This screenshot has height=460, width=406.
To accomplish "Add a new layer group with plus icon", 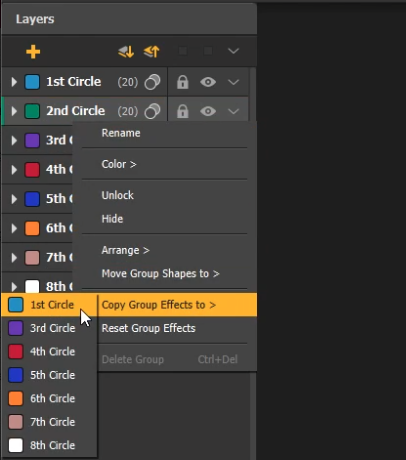I will (x=33, y=52).
